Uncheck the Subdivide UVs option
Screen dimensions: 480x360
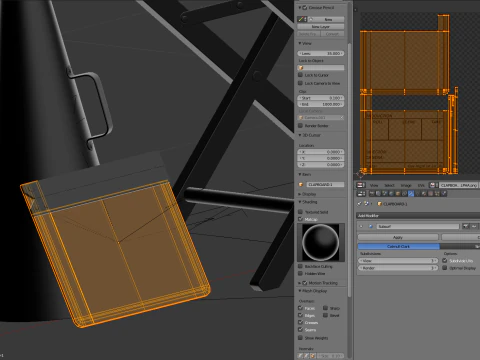coord(445,260)
